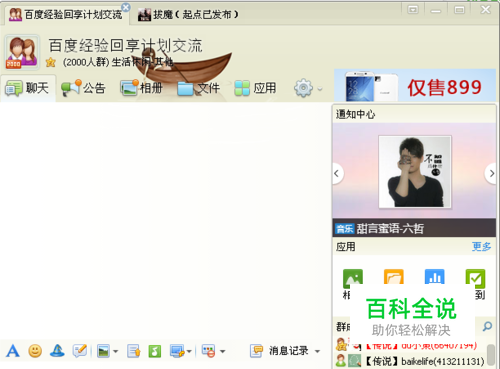Screen dimensions: 500x369
Task: Click the group settings gear icon
Action: [303, 88]
